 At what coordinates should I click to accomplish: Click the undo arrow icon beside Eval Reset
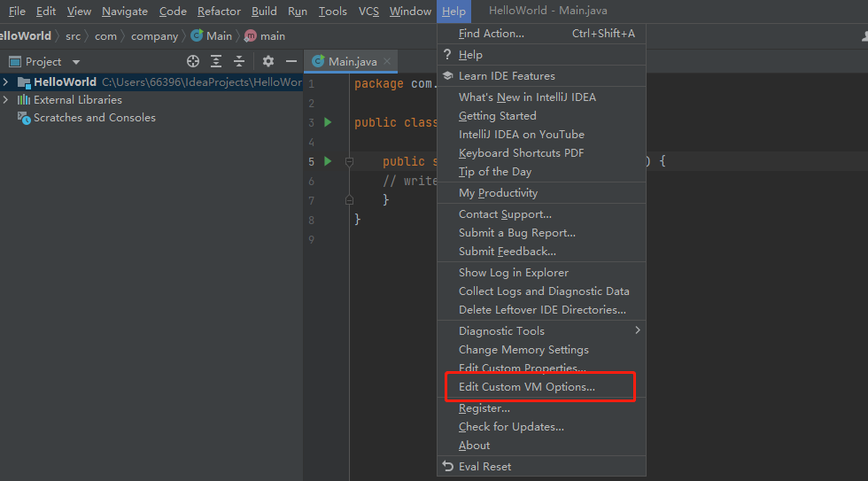click(x=448, y=466)
